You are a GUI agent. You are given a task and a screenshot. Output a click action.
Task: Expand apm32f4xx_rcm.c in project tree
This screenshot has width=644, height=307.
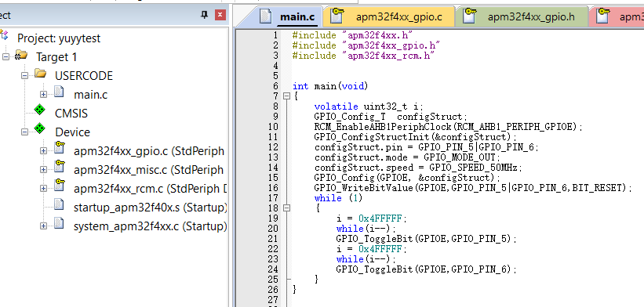(x=44, y=188)
